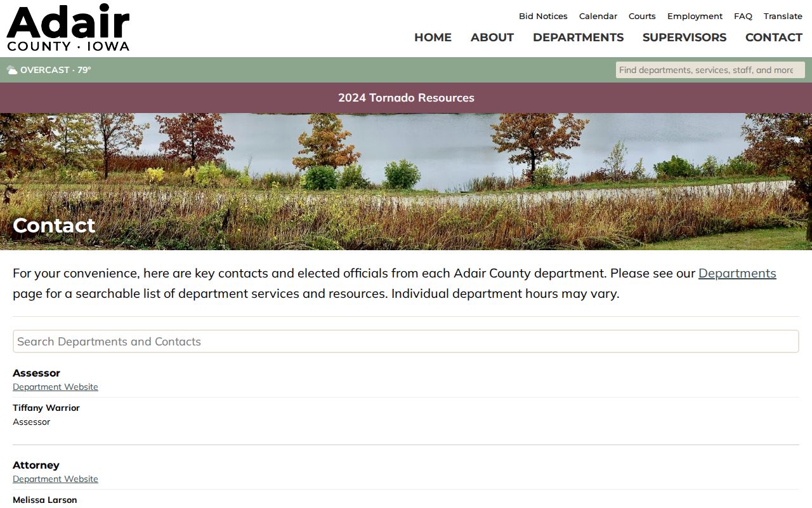Select HOME in the main navigation
The width and height of the screenshot is (812, 508).
(x=433, y=37)
